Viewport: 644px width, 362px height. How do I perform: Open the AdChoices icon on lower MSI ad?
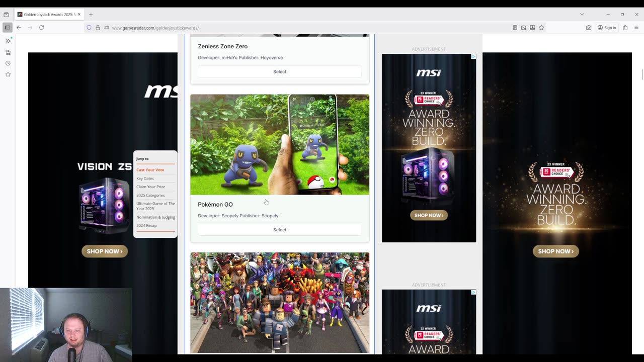point(473,292)
